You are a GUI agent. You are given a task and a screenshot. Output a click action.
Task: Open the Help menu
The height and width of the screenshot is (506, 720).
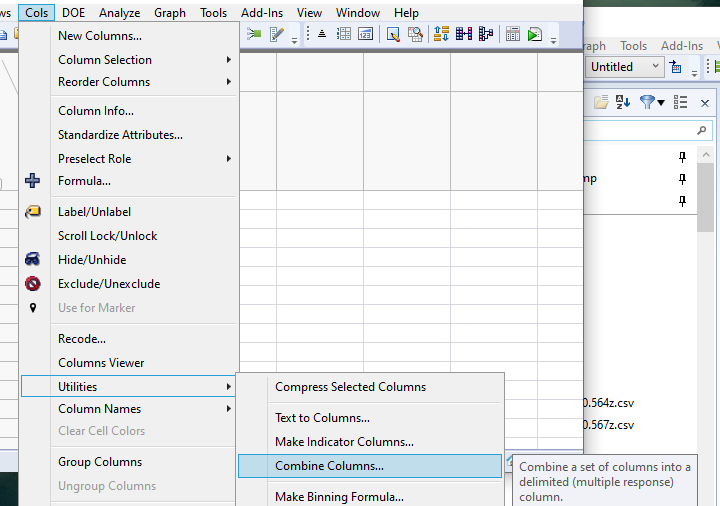click(x=406, y=13)
